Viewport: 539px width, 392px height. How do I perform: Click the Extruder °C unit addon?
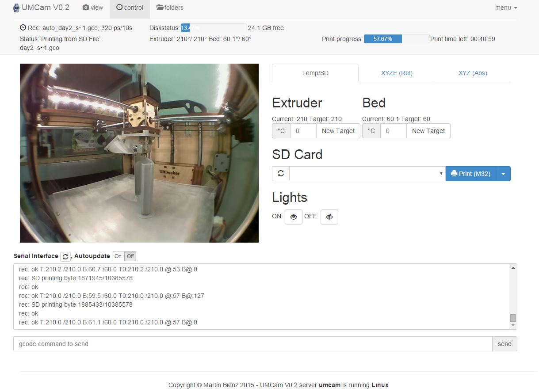pyautogui.click(x=281, y=131)
